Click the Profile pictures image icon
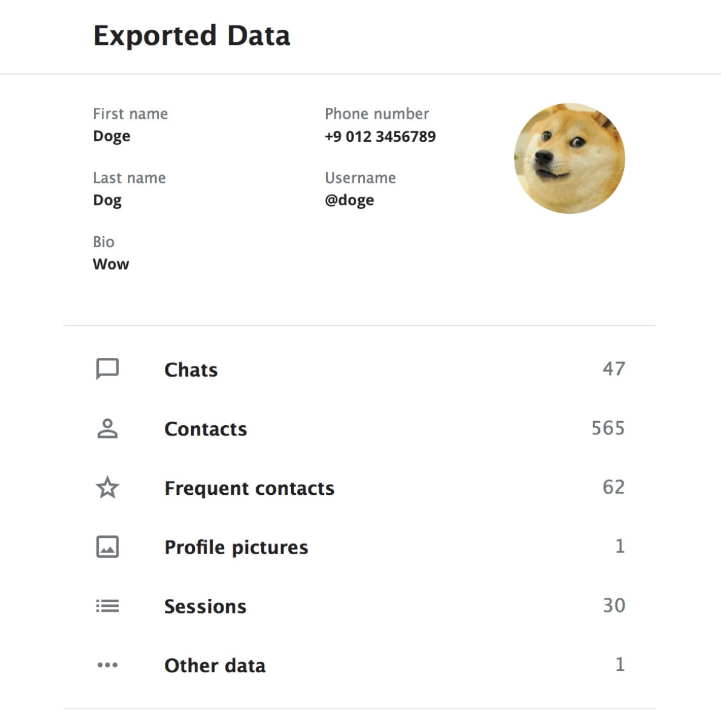 point(107,547)
